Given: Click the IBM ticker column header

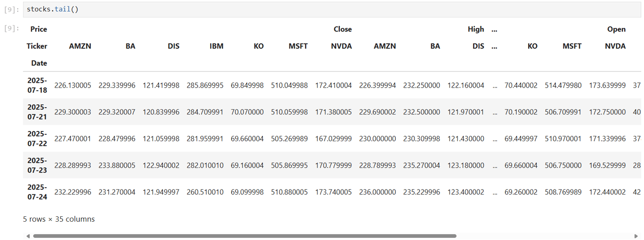Looking at the screenshot, I should point(216,46).
